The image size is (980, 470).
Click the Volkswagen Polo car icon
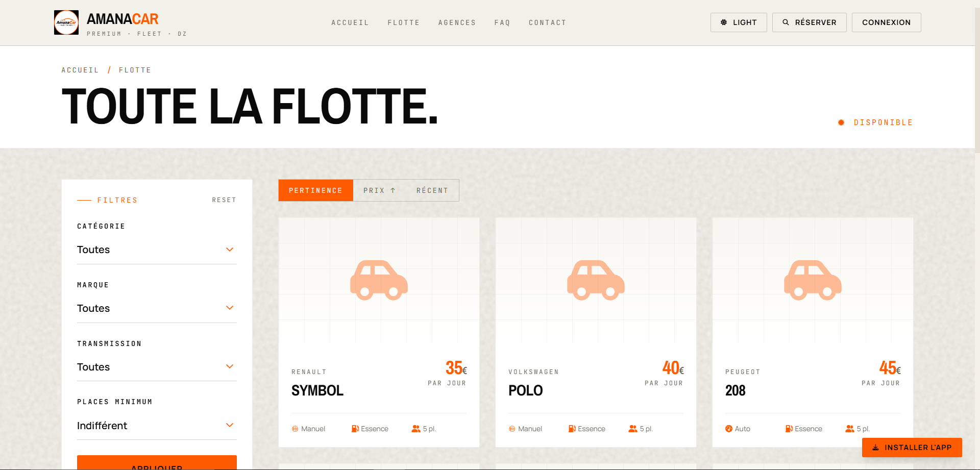pos(596,280)
